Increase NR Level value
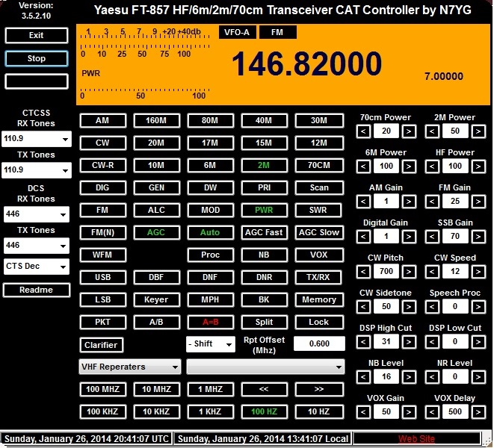This screenshot has width=494, height=448. tap(478, 377)
